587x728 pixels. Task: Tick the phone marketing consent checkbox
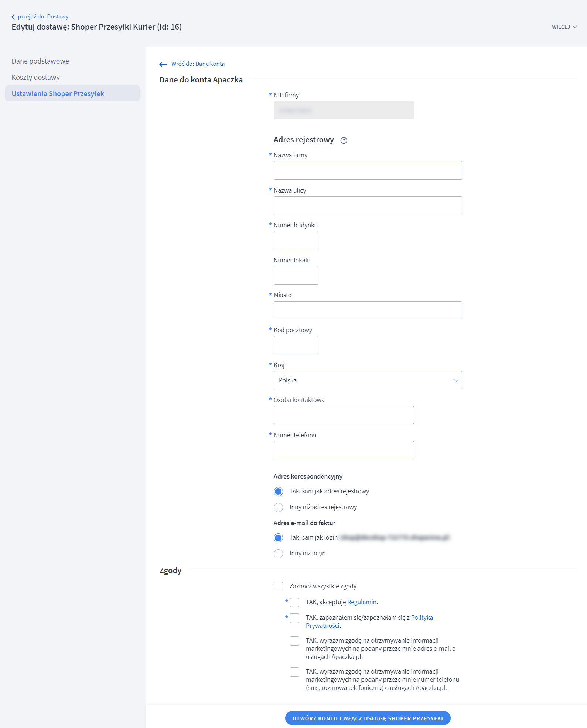pyautogui.click(x=294, y=672)
